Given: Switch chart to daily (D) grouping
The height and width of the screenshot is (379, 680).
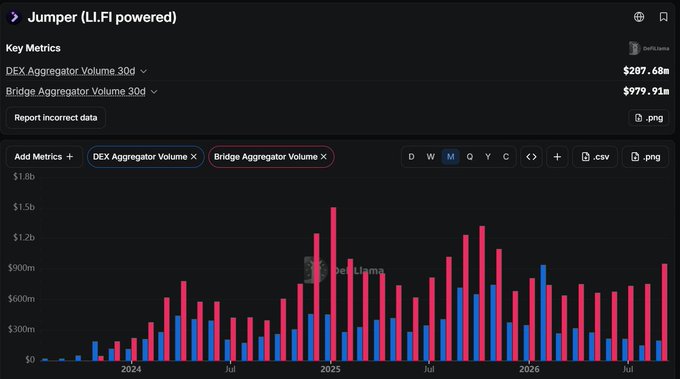Looking at the screenshot, I should pyautogui.click(x=411, y=157).
